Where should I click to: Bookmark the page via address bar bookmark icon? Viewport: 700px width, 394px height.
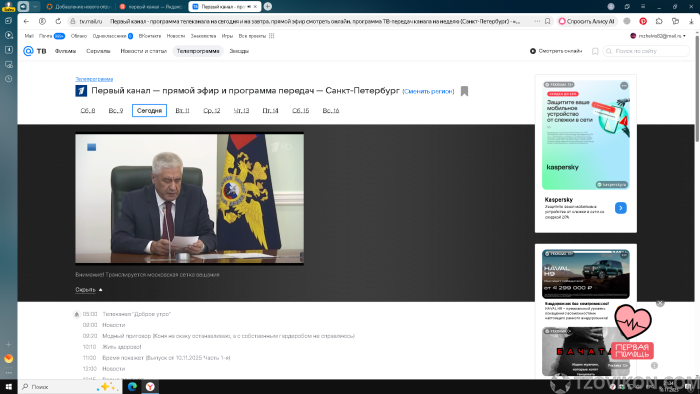(547, 21)
